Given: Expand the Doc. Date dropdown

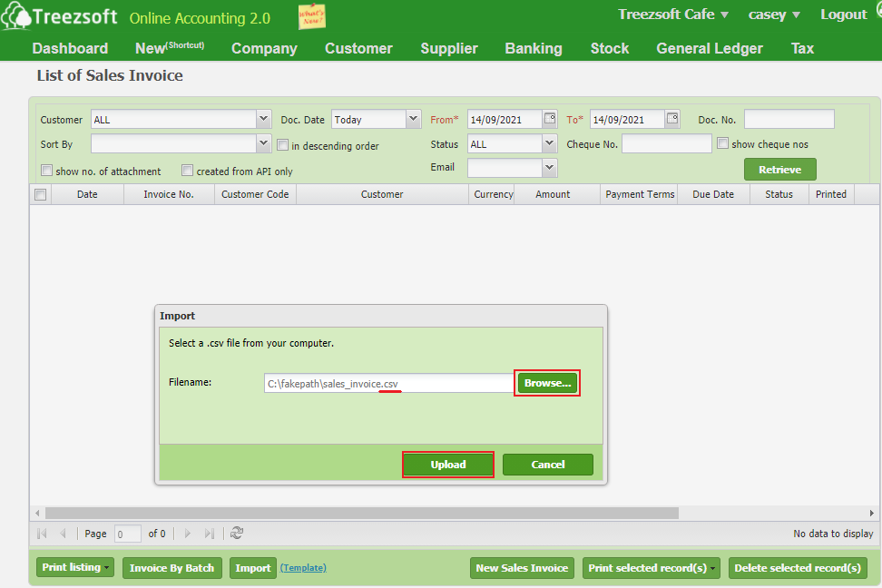Looking at the screenshot, I should click(414, 119).
